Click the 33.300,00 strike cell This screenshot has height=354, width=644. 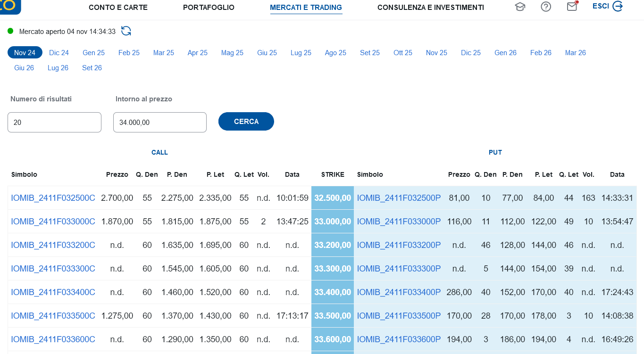point(333,269)
